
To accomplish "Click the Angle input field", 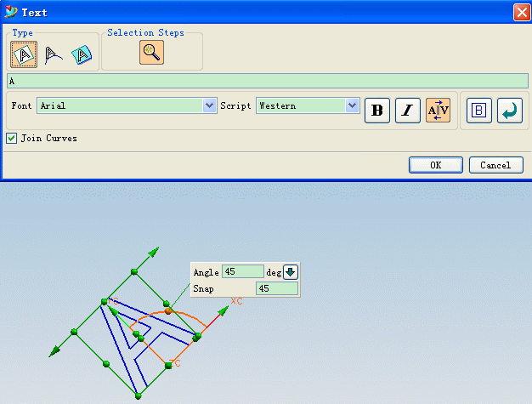I will pyautogui.click(x=242, y=271).
